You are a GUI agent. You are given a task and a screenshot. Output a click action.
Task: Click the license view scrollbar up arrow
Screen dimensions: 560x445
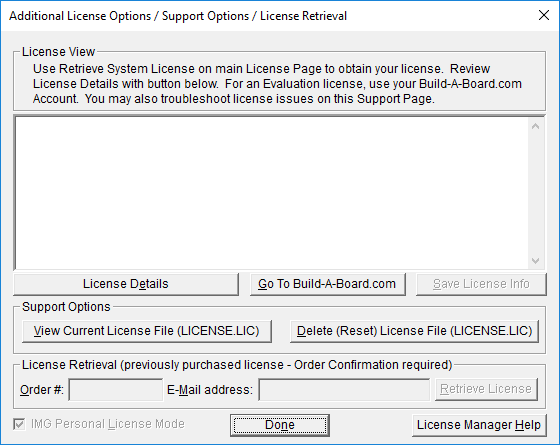click(535, 126)
